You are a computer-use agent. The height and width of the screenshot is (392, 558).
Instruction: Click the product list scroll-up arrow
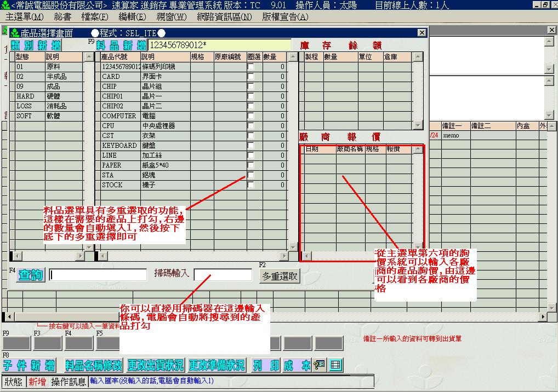click(292, 57)
